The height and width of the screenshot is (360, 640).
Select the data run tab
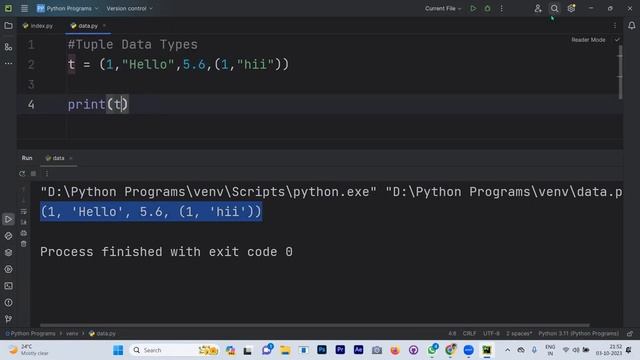(55, 158)
